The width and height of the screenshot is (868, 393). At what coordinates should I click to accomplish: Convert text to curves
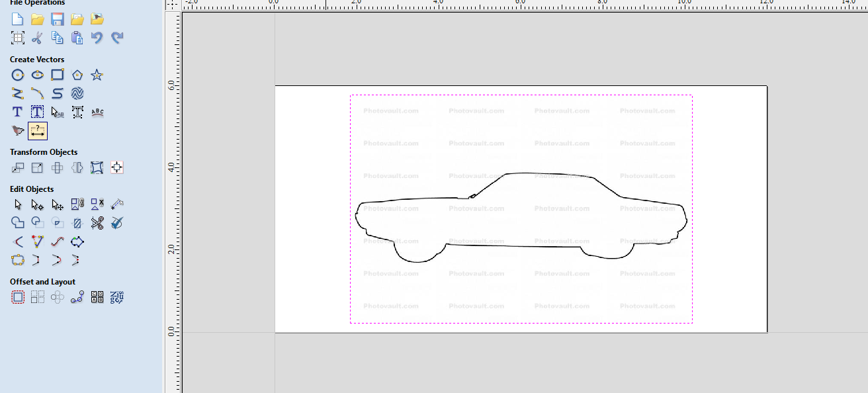77,112
